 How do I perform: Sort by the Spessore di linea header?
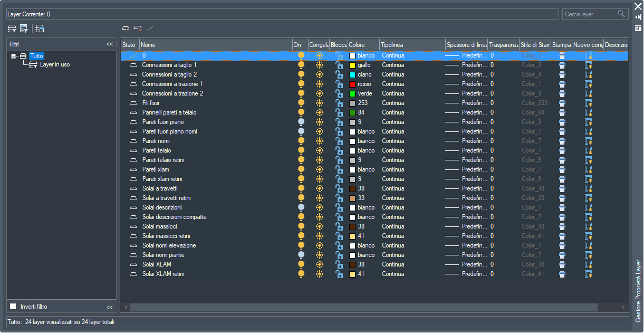(x=467, y=45)
